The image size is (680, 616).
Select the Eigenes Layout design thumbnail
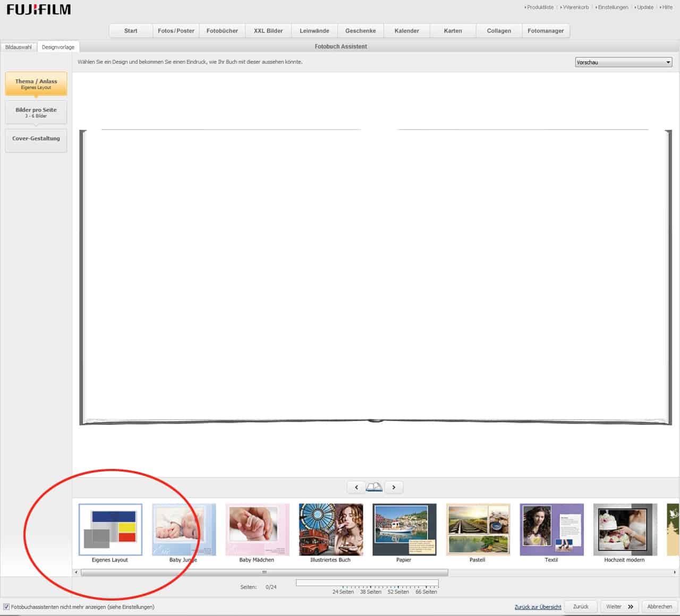(110, 530)
